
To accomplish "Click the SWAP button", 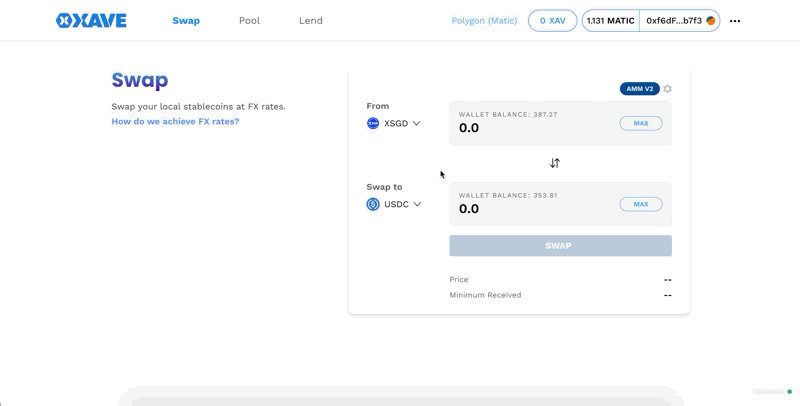I will [x=560, y=246].
